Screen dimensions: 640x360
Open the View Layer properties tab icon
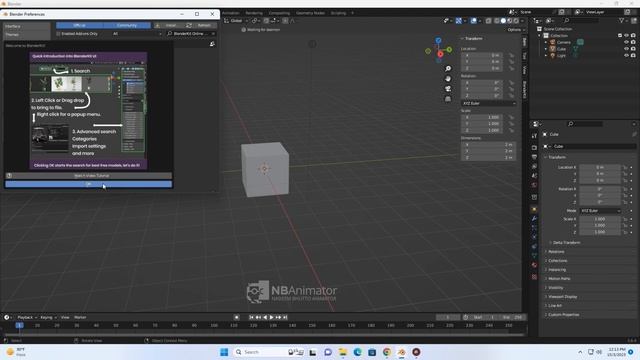pos(534,167)
